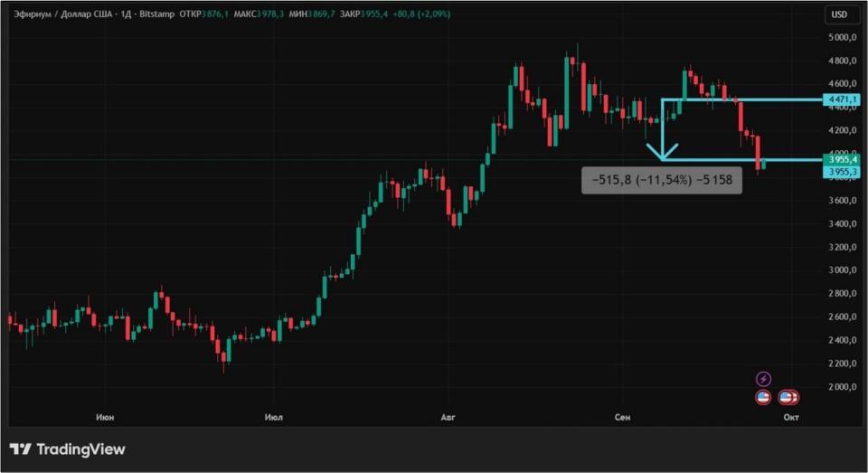Click the −515,8 (−11,54%) measurement tooltip

tap(662, 180)
